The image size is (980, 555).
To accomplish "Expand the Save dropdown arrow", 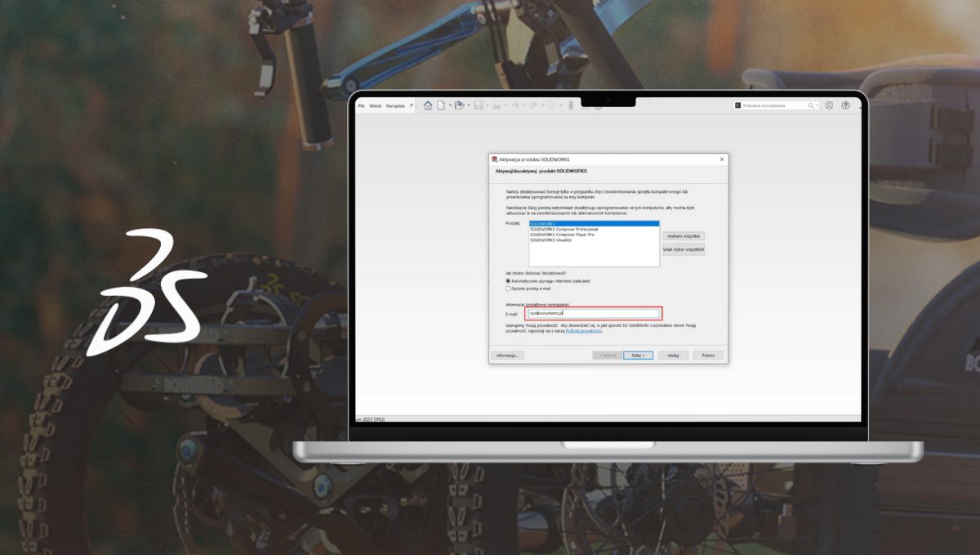I will [488, 105].
